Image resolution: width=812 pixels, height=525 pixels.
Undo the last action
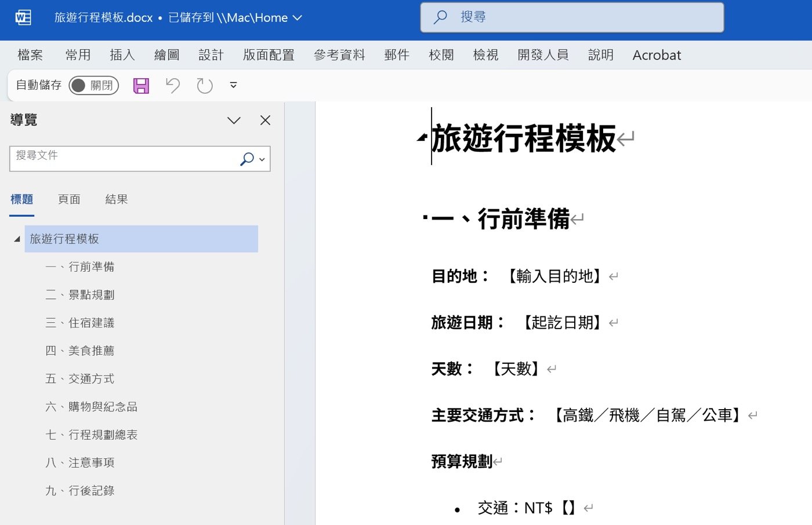(x=173, y=86)
